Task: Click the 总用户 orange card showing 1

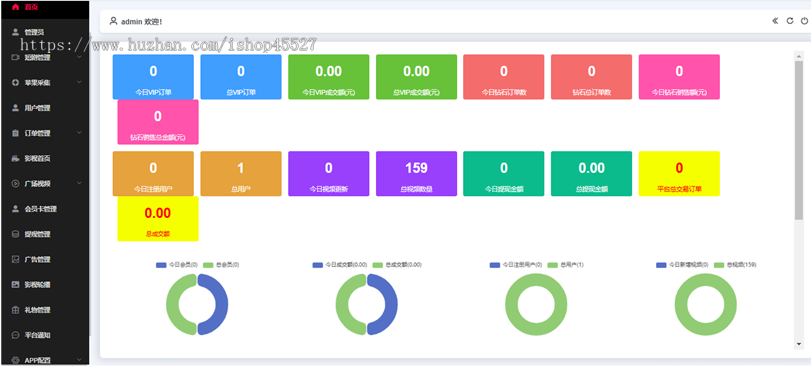Action: tap(241, 174)
